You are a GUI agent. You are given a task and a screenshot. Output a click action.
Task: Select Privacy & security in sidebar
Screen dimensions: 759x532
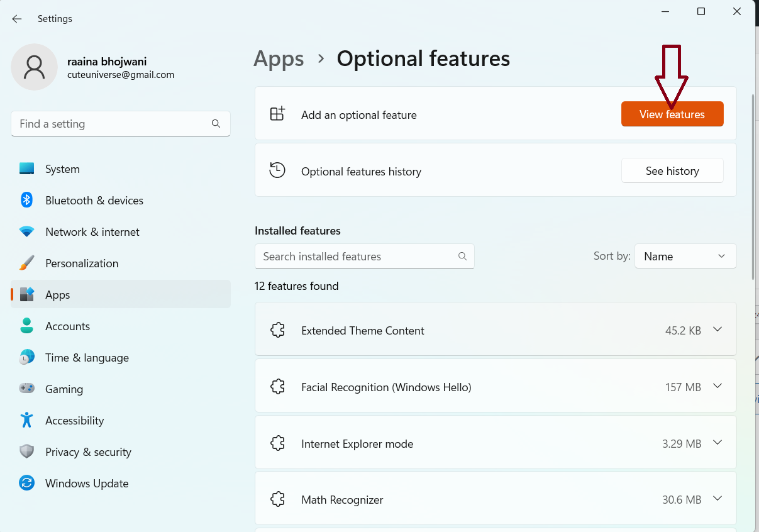click(x=88, y=452)
